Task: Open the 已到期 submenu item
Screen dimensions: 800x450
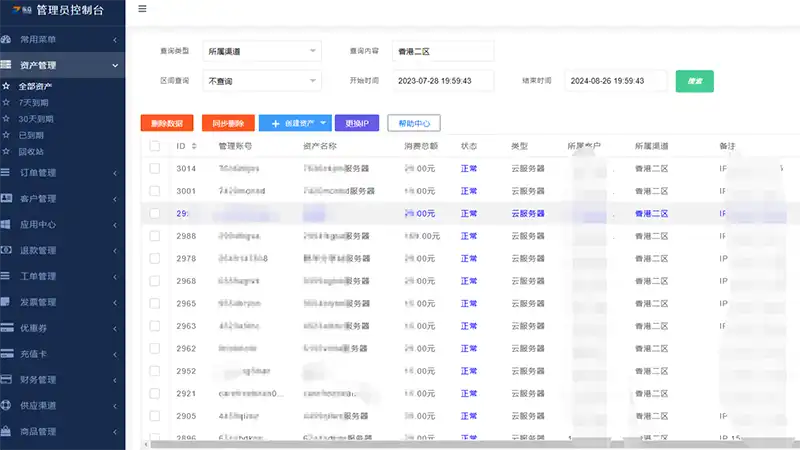Action: pyautogui.click(x=31, y=135)
